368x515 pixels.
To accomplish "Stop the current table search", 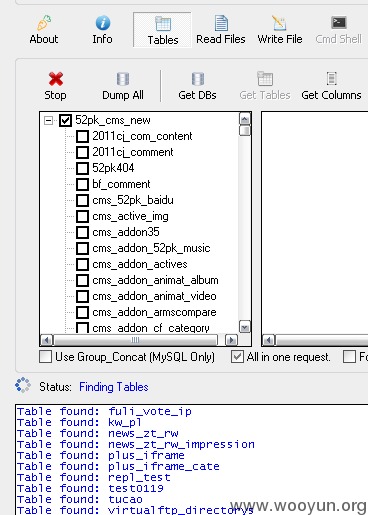I will pyautogui.click(x=55, y=86).
